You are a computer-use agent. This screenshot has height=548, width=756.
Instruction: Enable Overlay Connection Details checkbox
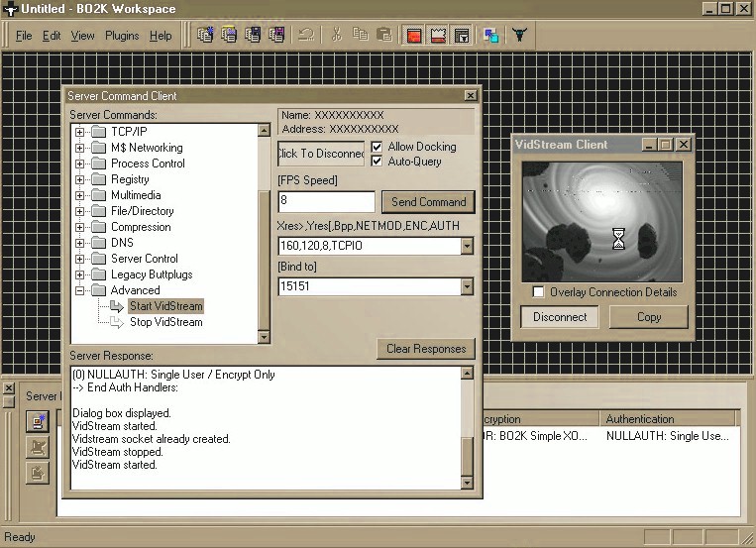tap(538, 292)
